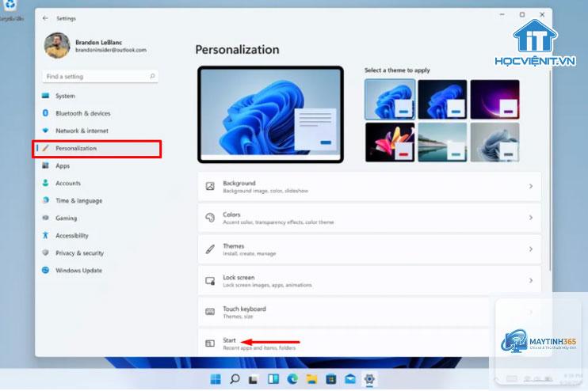Apply the gray flow theme

click(x=495, y=142)
